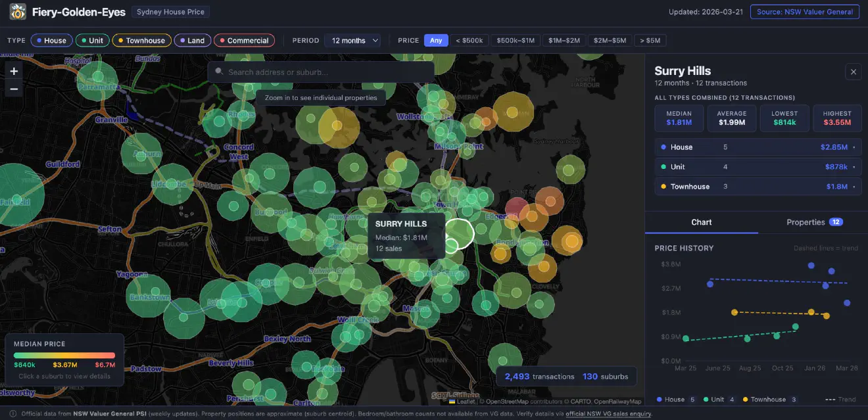Click the search magnifier icon in address box
The height and width of the screenshot is (420, 868).
[219, 72]
